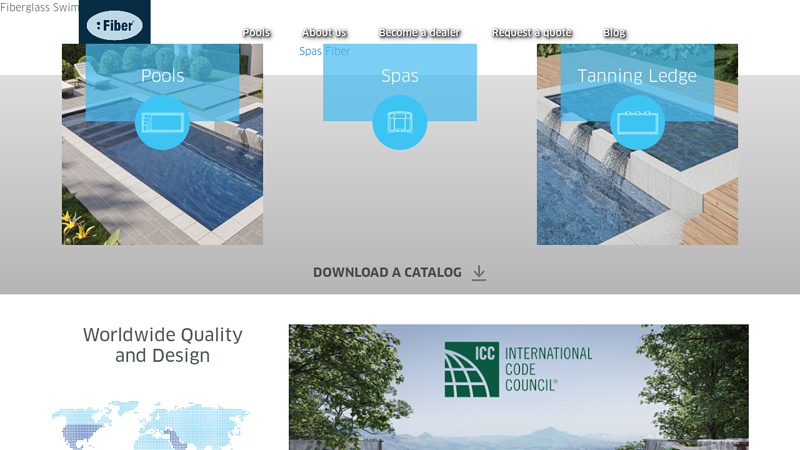Click the rectangular pool icon circle
This screenshot has height=450, width=800.
(163, 122)
